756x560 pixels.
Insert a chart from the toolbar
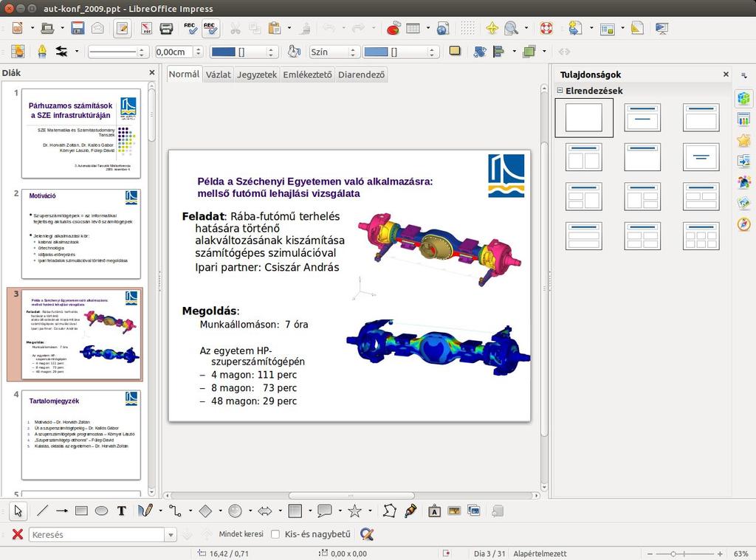pyautogui.click(x=394, y=29)
